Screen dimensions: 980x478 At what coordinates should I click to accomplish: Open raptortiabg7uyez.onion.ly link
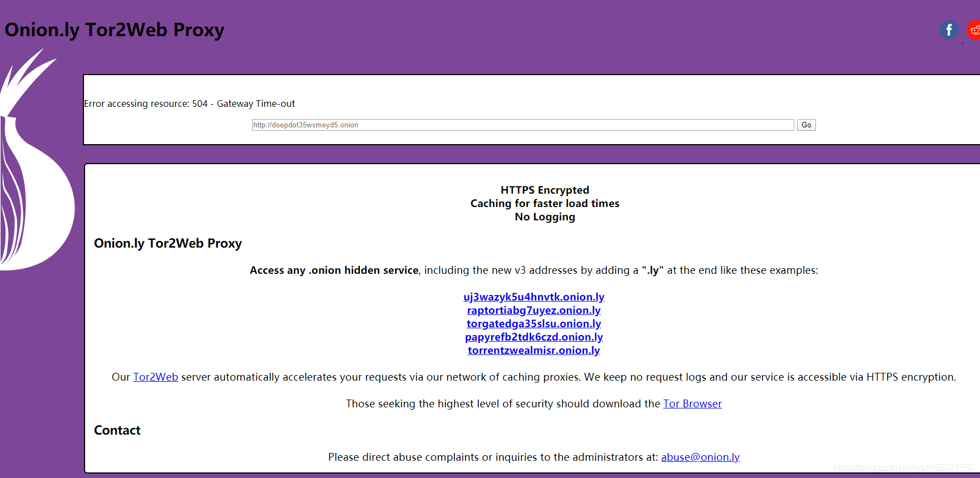point(534,310)
